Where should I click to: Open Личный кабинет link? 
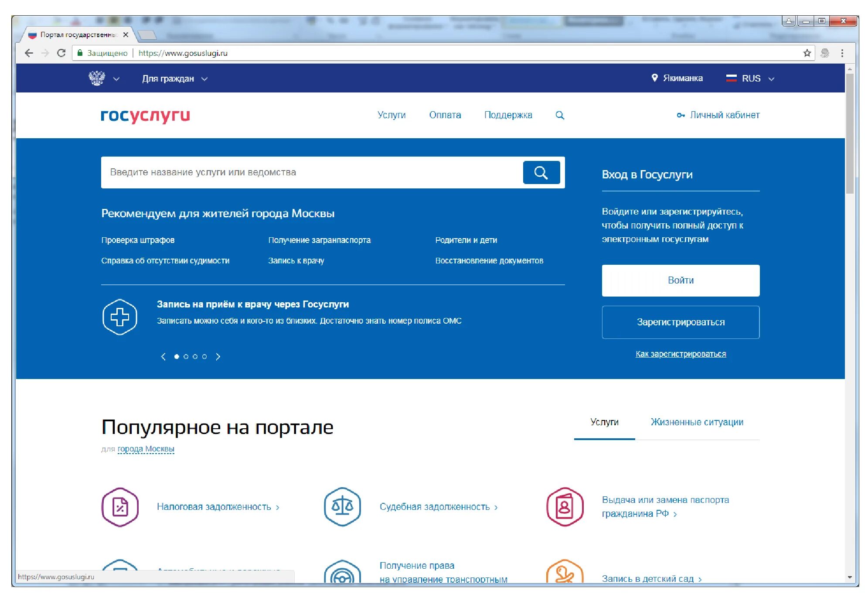(718, 115)
